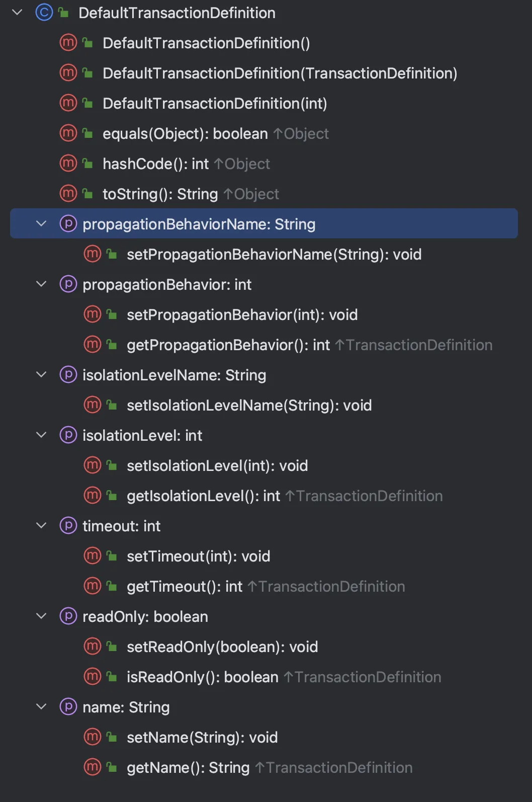Viewport: 532px width, 802px height.
Task: Click the public lock icon for hashCode()
Action: (87, 164)
